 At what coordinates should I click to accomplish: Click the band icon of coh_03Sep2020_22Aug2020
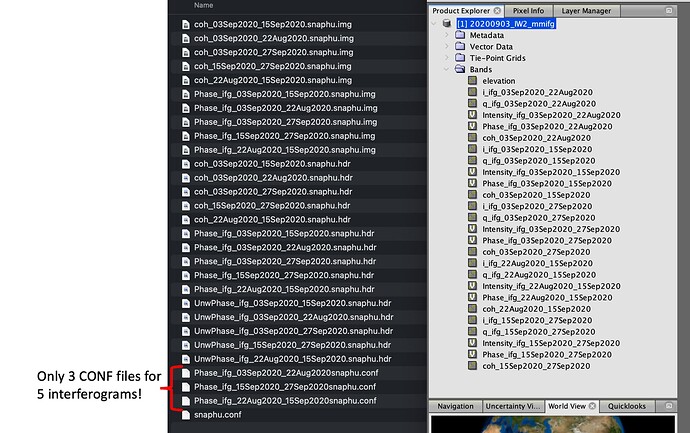[x=472, y=138]
